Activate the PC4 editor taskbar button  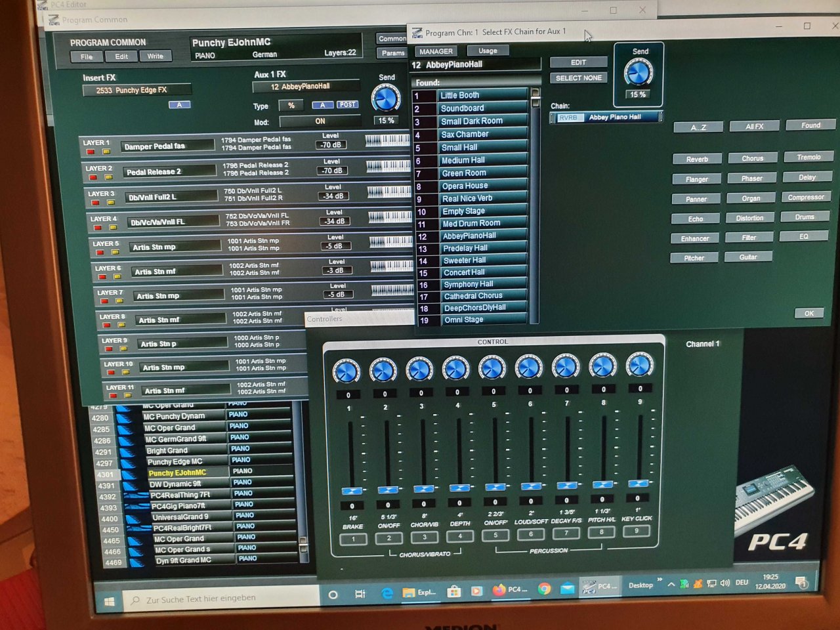click(x=598, y=587)
